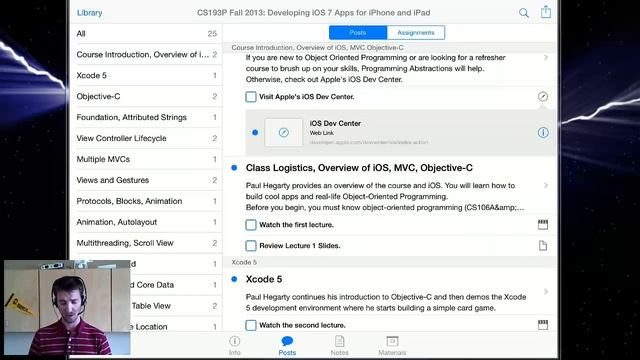Tap the share icon in top bar
Screen dimensions: 640x360
click(x=546, y=12)
